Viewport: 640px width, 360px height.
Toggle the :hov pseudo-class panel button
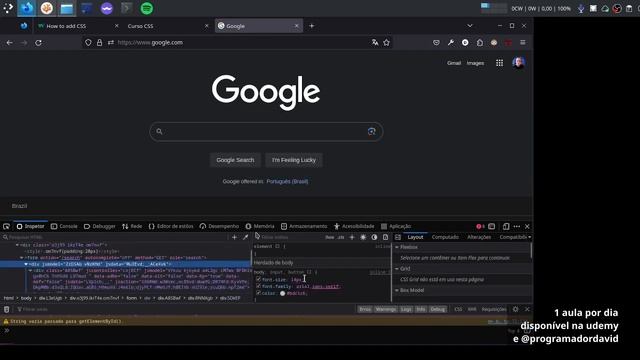tap(330, 237)
